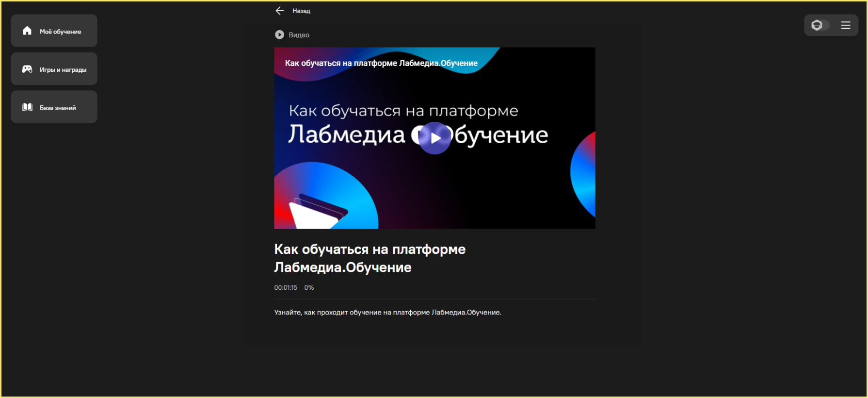
Task: Open the hamburger menu icon
Action: click(x=846, y=25)
